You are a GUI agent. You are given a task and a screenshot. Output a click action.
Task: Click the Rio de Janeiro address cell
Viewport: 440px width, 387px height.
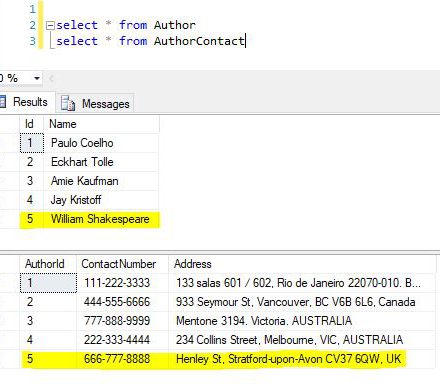302,283
